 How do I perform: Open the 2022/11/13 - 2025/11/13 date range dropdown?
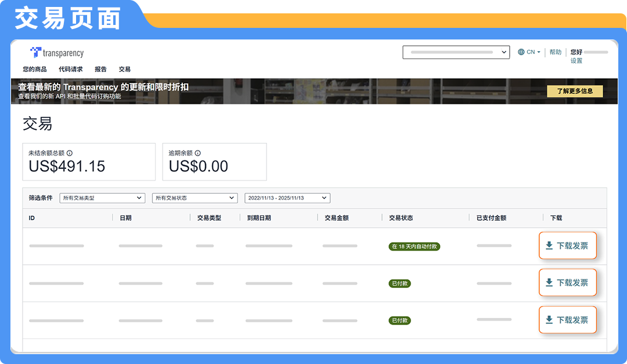tap(287, 197)
